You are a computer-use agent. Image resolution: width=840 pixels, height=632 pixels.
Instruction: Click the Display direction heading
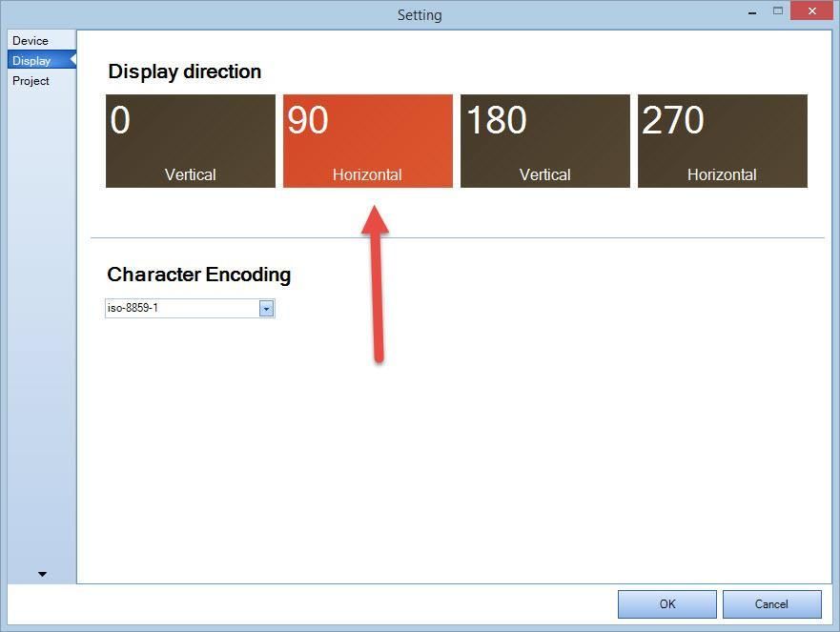[184, 71]
